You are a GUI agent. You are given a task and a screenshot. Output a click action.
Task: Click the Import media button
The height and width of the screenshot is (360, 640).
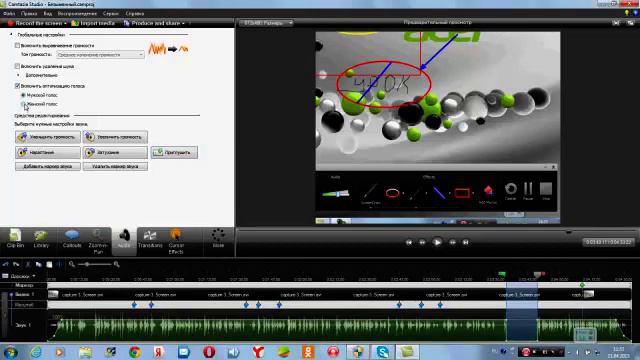tap(93, 23)
